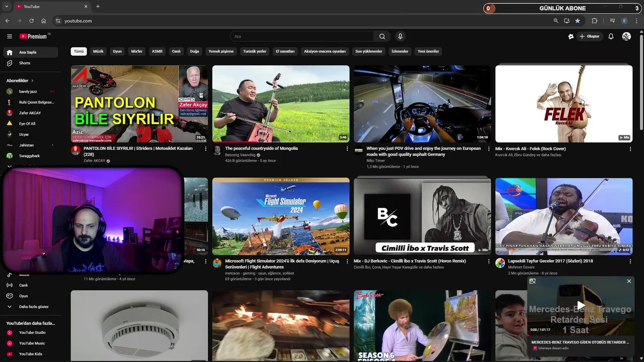644x362 pixels.
Task: Open options for Mongolia countryside video
Action: [x=347, y=149]
